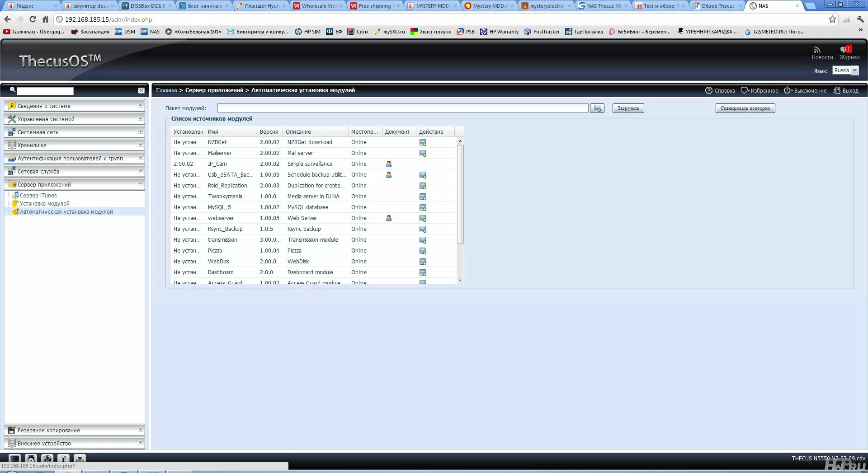Open the Выключение shutdown menu

(805, 90)
